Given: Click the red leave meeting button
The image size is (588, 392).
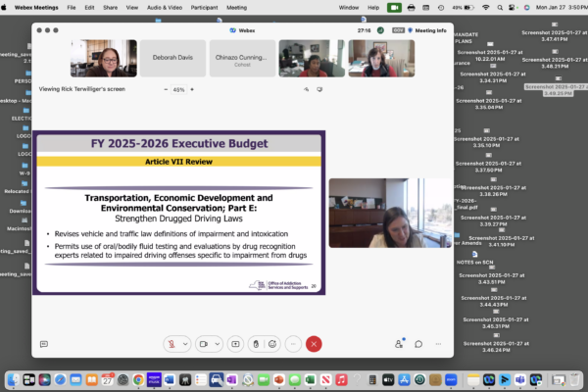Looking at the screenshot, I should (314, 344).
